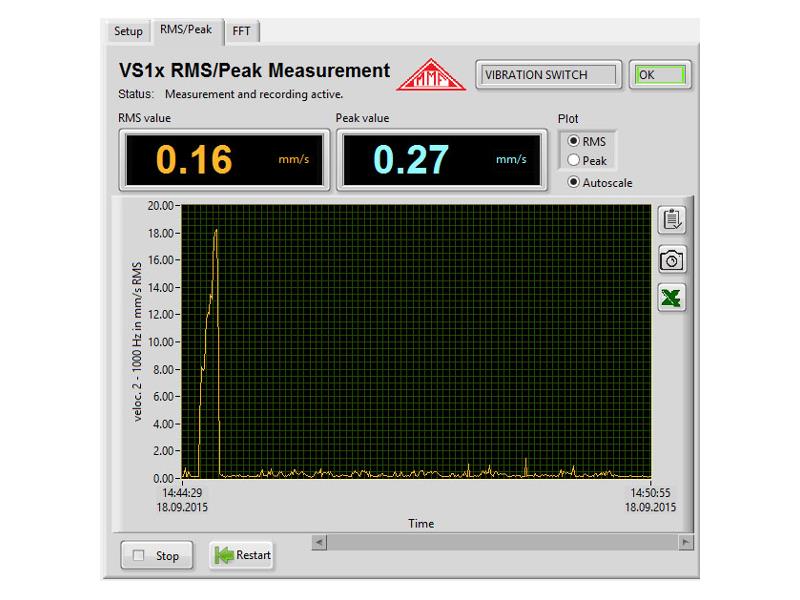Click the status text Measurement and recording active
This screenshot has height=600, width=800.
[254, 94]
